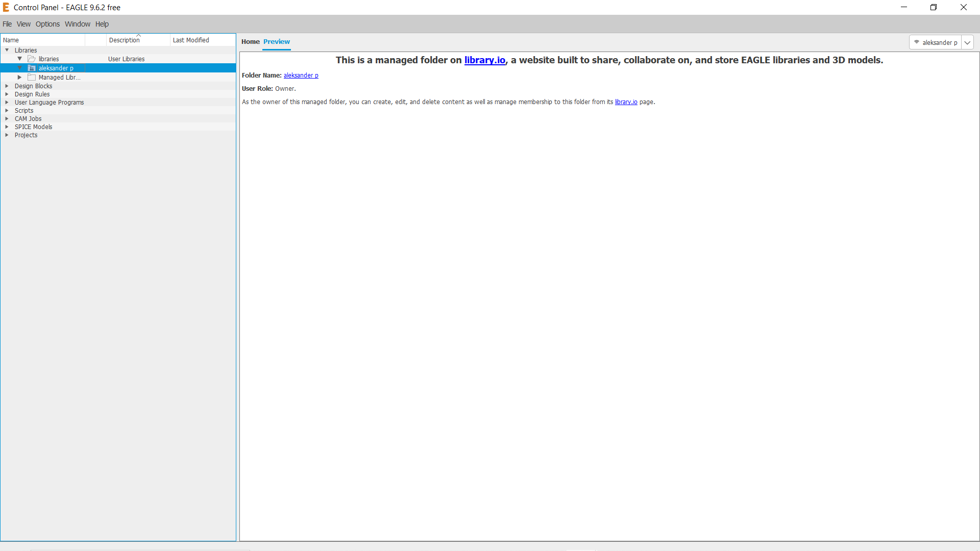Select User Language Programs tree item
Image resolution: width=980 pixels, height=551 pixels.
[49, 103]
